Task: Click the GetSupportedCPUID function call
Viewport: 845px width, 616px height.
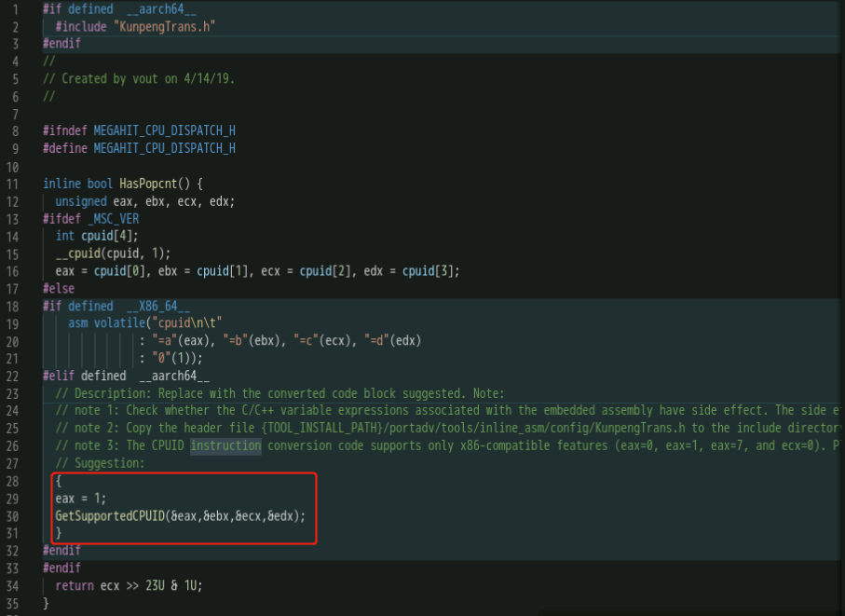Action: pos(110,514)
